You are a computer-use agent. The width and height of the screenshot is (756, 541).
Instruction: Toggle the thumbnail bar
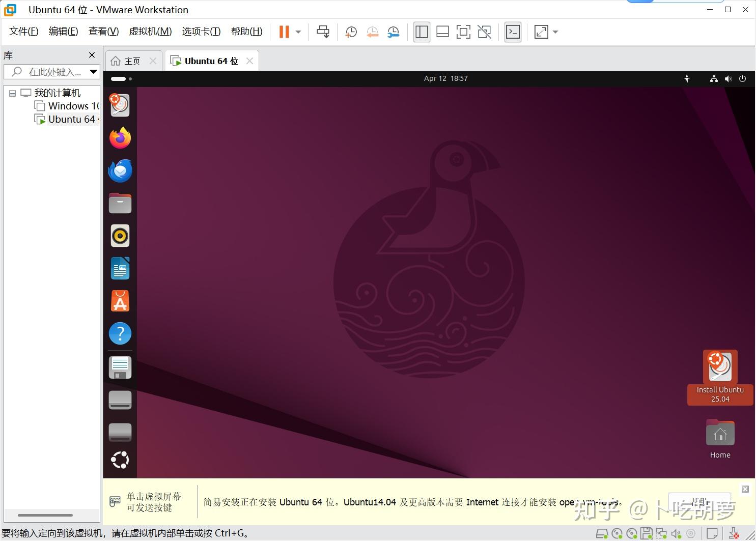coord(442,32)
